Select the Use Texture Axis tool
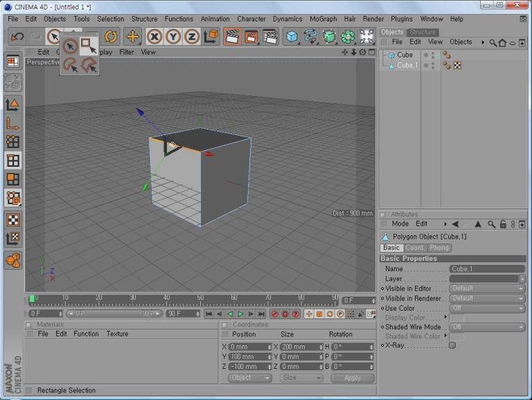The image size is (532, 400). pos(13,239)
